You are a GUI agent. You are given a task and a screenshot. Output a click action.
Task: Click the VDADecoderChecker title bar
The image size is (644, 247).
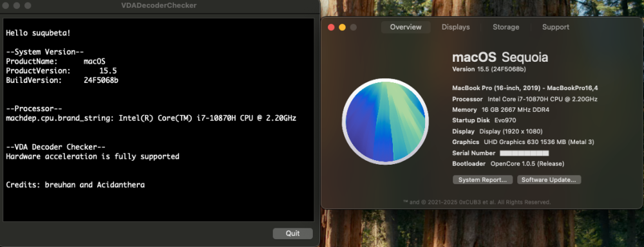click(159, 6)
